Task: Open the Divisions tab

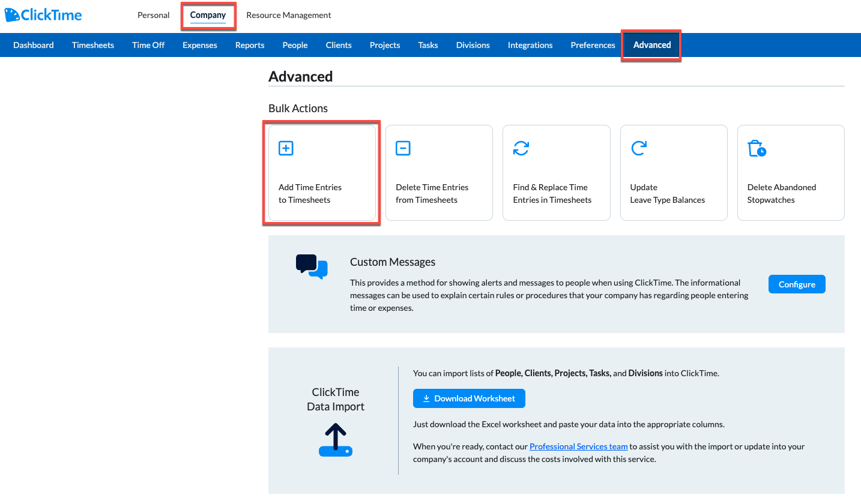Action: tap(473, 45)
